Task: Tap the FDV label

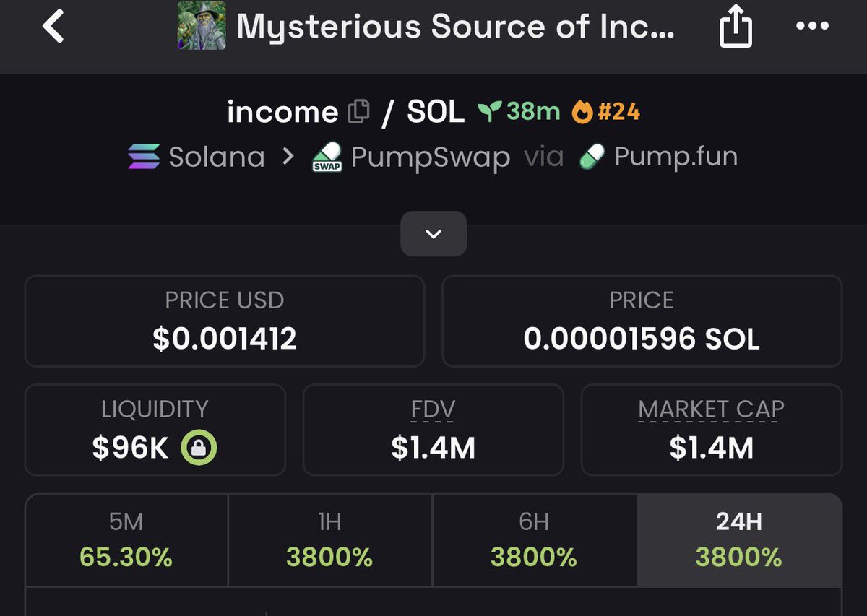Action: click(x=433, y=409)
